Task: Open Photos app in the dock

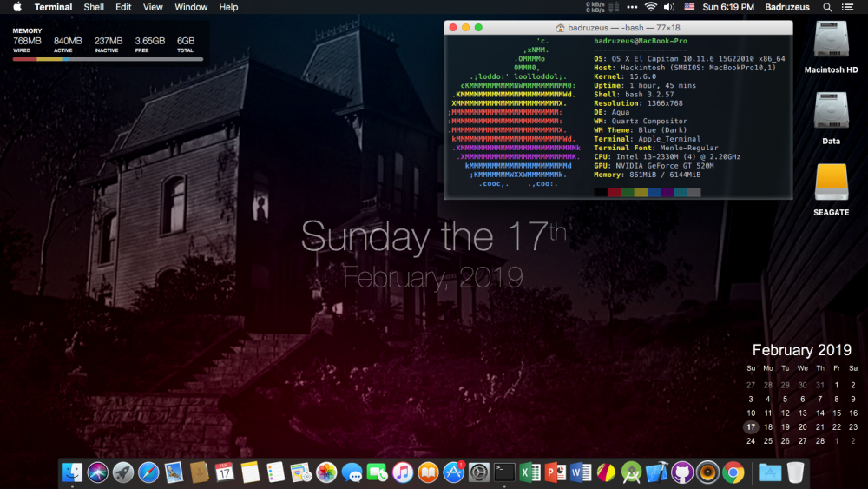Action: pyautogui.click(x=326, y=472)
